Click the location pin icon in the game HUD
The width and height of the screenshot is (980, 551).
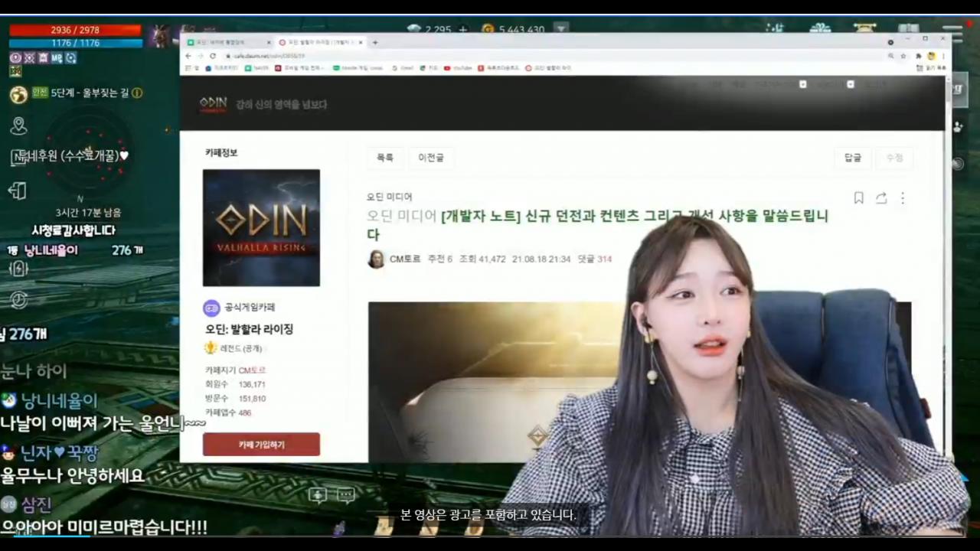pos(17,126)
